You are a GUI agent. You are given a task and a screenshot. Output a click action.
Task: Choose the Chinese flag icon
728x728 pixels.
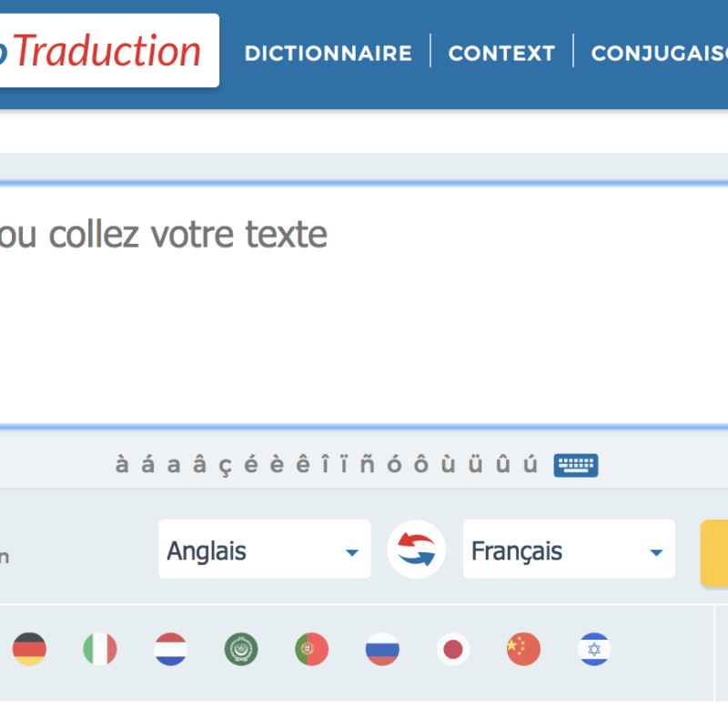(x=523, y=649)
